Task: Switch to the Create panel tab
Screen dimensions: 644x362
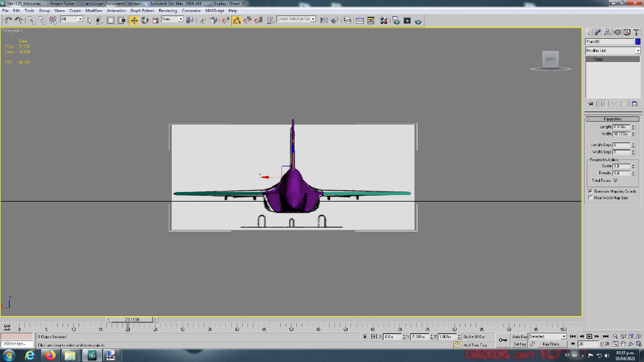Action: pyautogui.click(x=589, y=32)
